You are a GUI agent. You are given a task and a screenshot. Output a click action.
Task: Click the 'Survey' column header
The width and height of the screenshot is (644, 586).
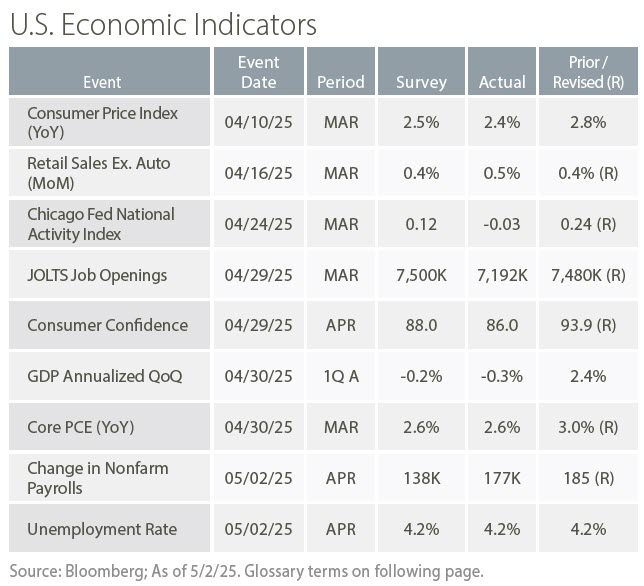click(x=421, y=82)
